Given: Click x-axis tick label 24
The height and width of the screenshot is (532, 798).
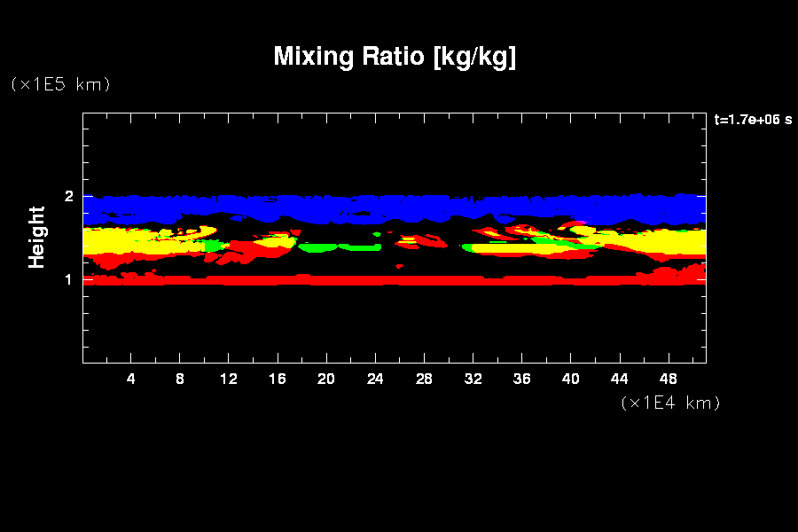Looking at the screenshot, I should [x=375, y=379].
